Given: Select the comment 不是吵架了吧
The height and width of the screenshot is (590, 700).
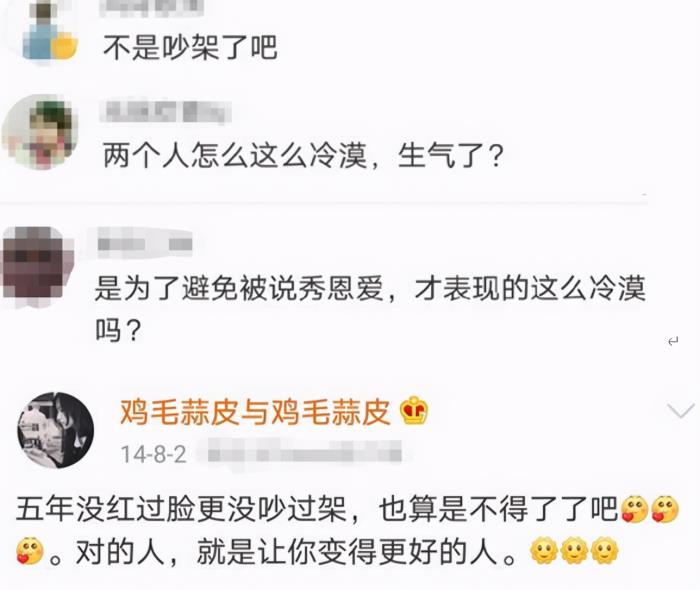Looking at the screenshot, I should pos(190,47).
